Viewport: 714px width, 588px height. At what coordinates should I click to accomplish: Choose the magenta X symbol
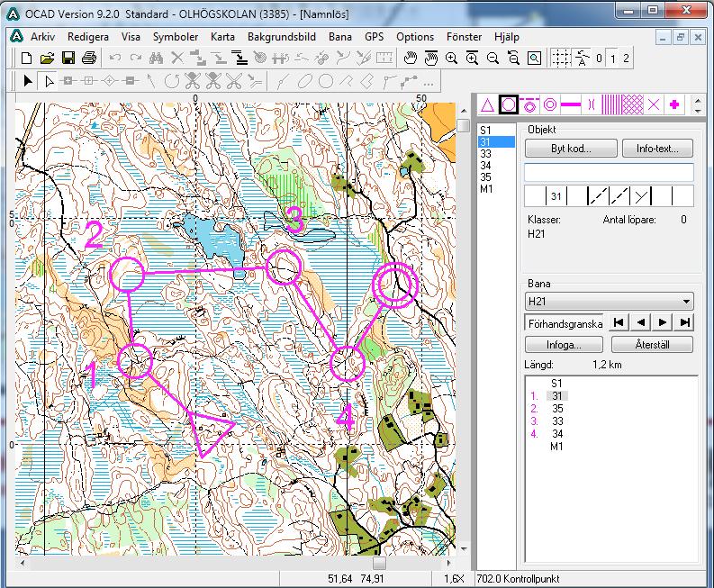coord(654,105)
